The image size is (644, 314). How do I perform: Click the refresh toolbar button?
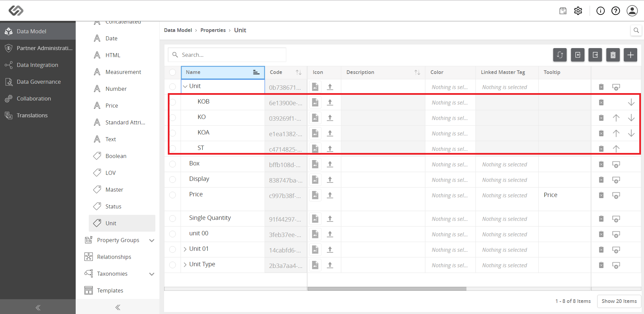click(560, 55)
